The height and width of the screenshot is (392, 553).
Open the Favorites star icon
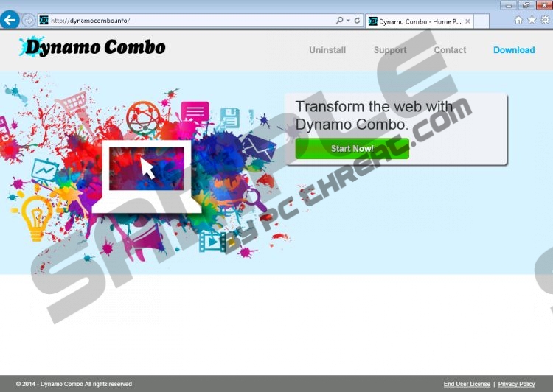(x=532, y=20)
